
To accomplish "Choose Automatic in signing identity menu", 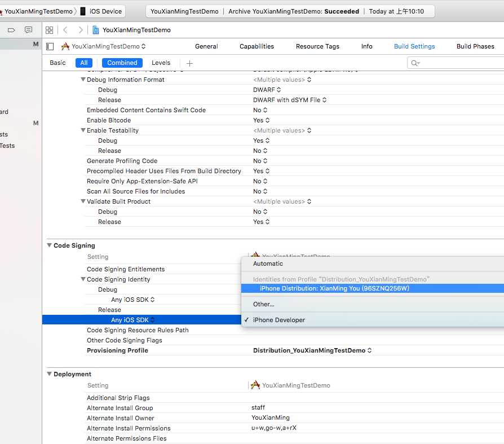I will point(373,263).
